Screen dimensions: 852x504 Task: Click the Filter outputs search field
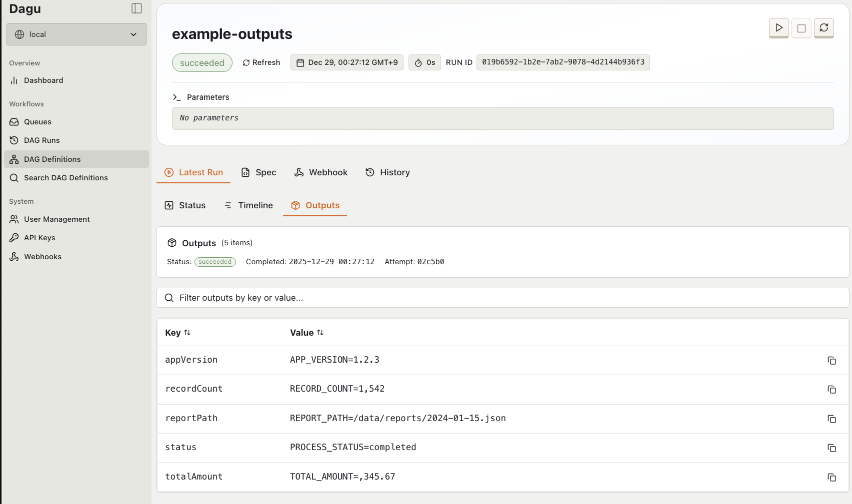[x=502, y=298]
